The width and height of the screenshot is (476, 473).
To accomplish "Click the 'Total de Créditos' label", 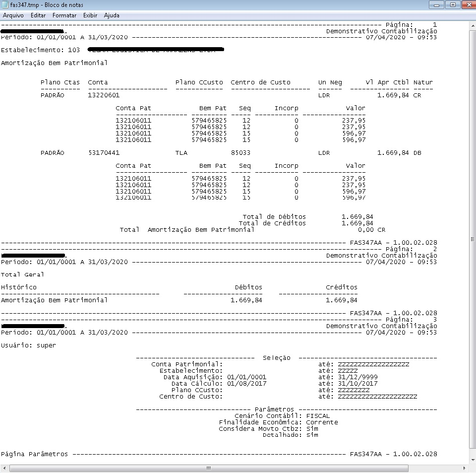I will tap(272, 223).
